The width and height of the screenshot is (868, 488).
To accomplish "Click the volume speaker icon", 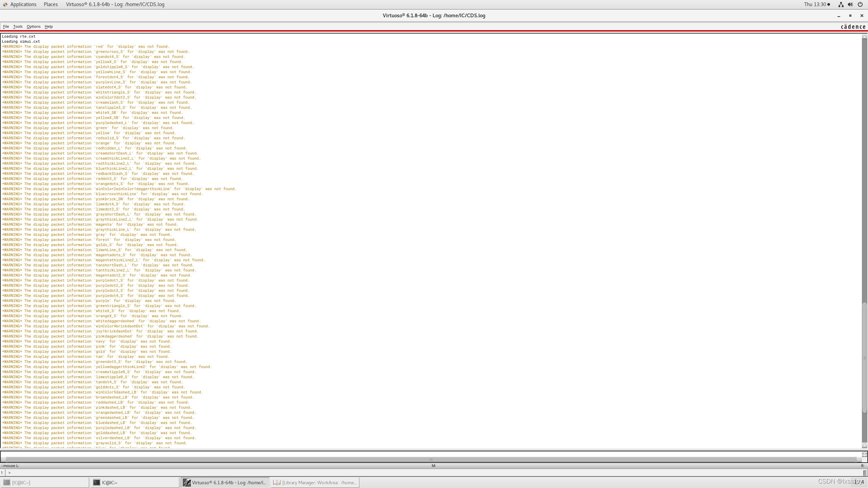I will pos(850,4).
